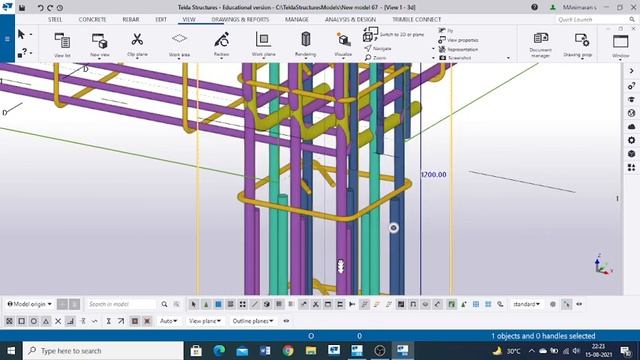Expand the ribbon view tools arrow

(x=508, y=58)
